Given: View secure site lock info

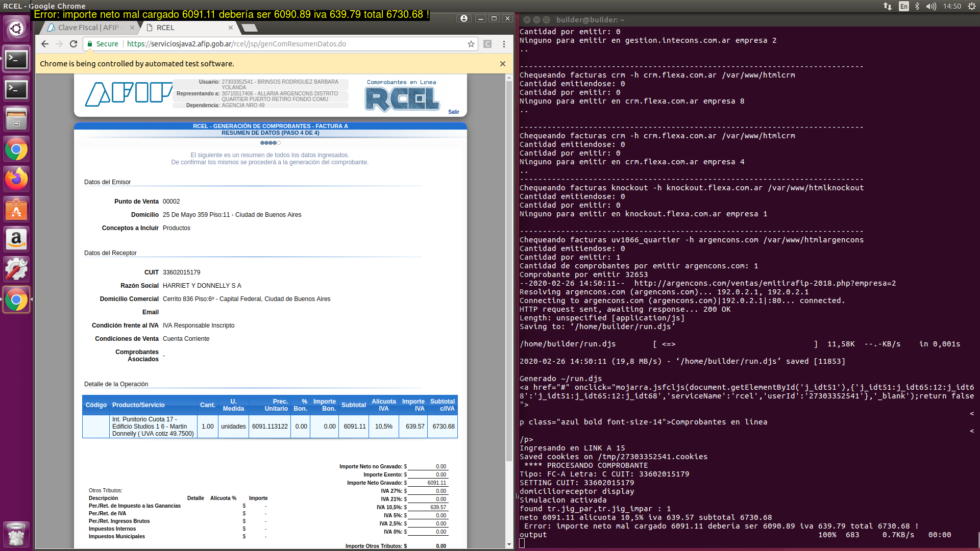Looking at the screenshot, I should pyautogui.click(x=103, y=44).
